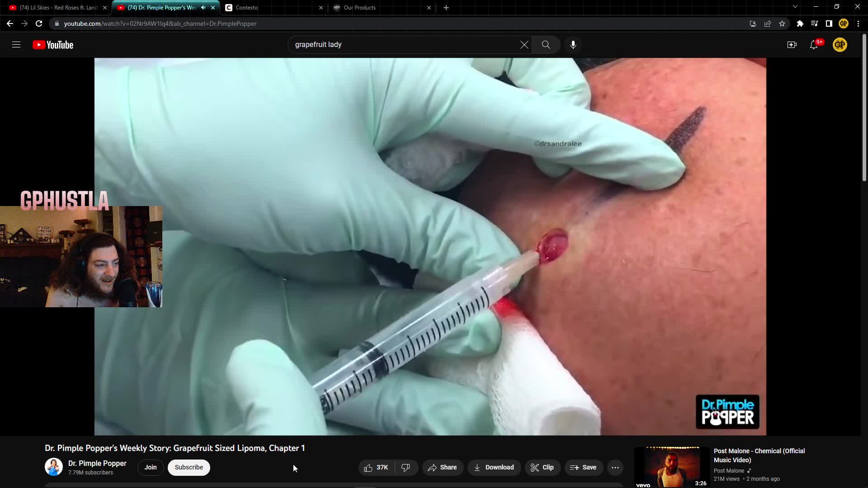Image resolution: width=868 pixels, height=488 pixels.
Task: Open Chrome three-dot menu
Action: tap(858, 23)
